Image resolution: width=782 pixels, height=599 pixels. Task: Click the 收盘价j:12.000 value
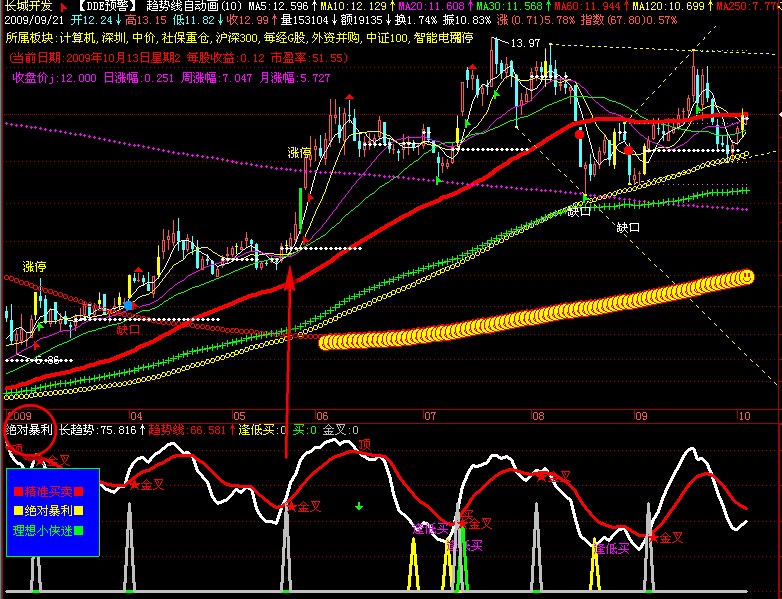[54, 78]
